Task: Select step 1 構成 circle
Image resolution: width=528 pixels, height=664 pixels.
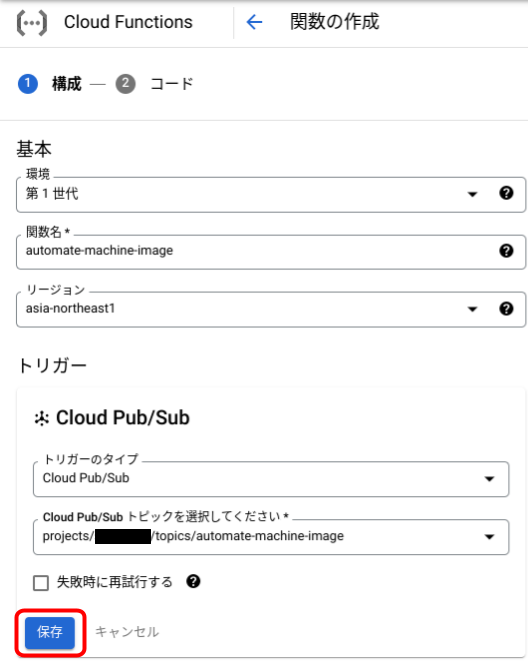Action: pos(28,83)
